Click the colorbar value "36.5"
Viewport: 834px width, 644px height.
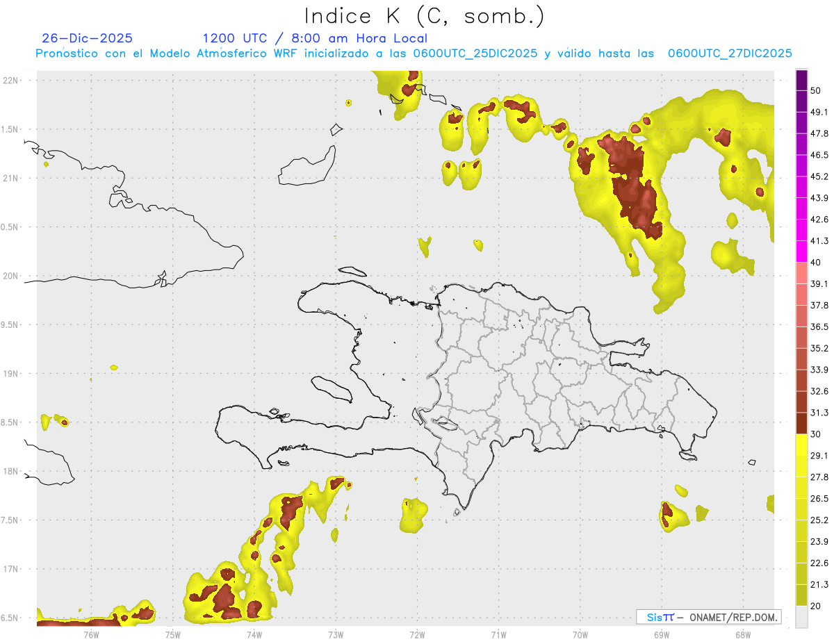point(819,327)
